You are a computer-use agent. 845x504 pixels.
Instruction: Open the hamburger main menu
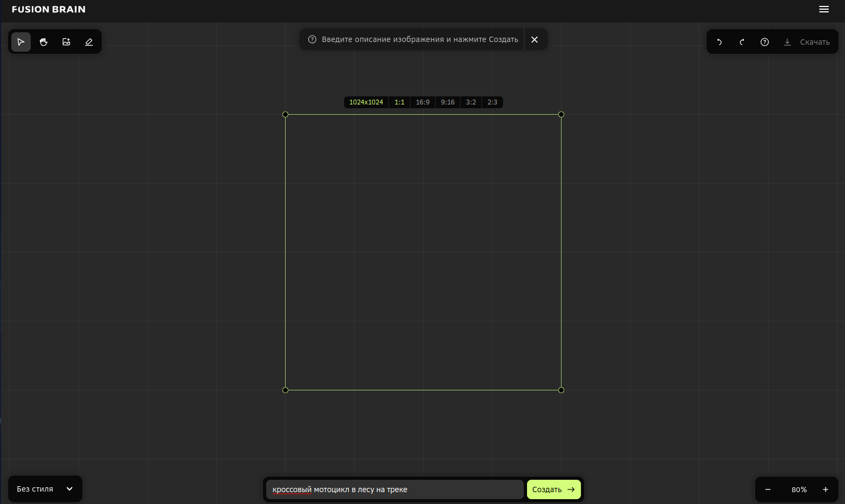(823, 9)
